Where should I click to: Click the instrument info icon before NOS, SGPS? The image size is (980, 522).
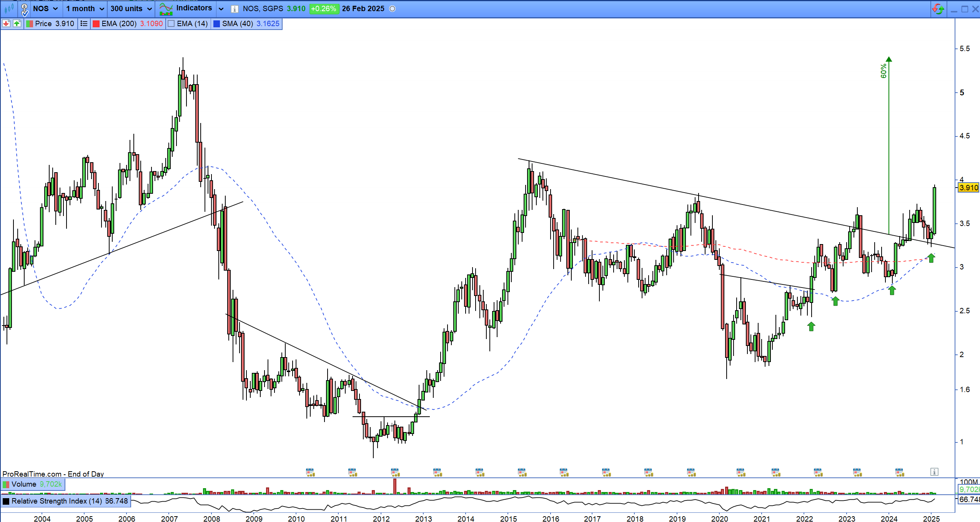pos(235,9)
